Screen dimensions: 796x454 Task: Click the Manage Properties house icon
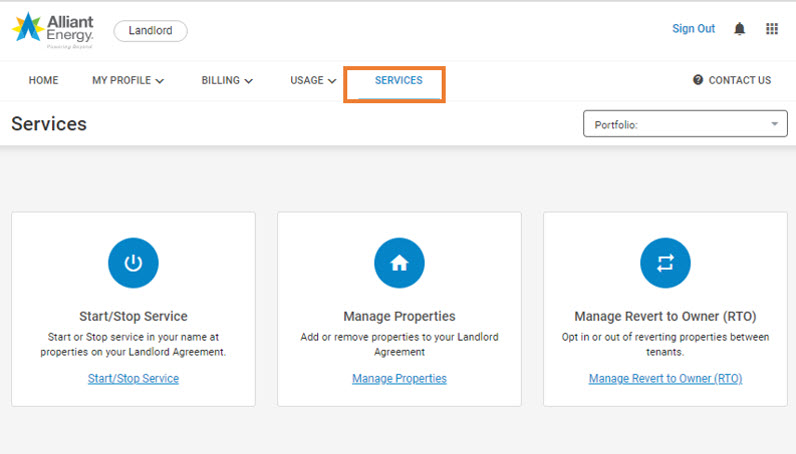pyautogui.click(x=399, y=263)
